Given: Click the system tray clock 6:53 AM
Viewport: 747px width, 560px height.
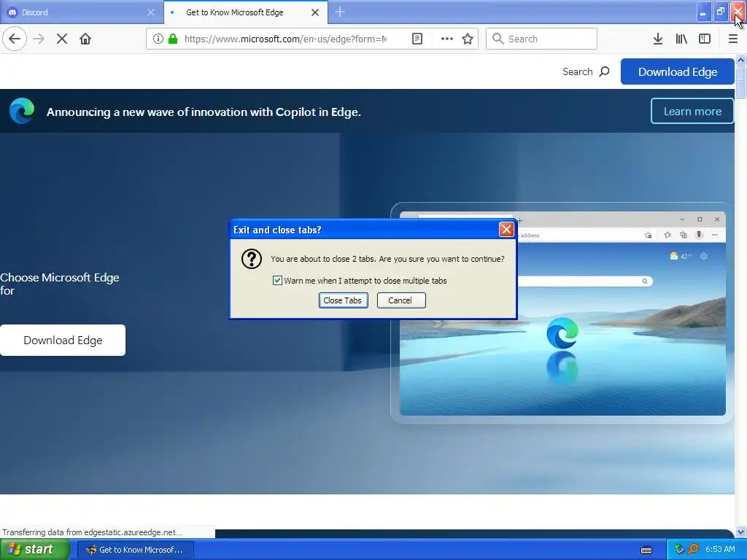Looking at the screenshot, I should coord(720,550).
